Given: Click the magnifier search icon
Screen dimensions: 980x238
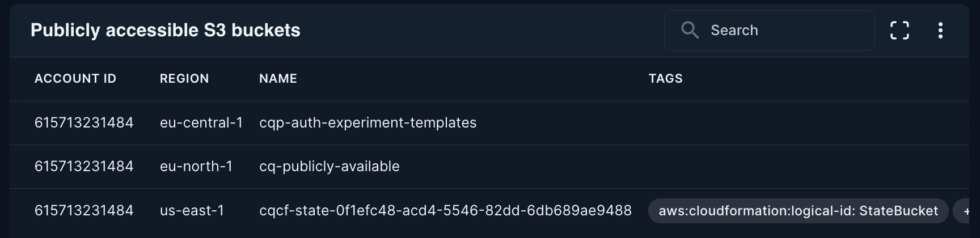Looking at the screenshot, I should coord(690,30).
